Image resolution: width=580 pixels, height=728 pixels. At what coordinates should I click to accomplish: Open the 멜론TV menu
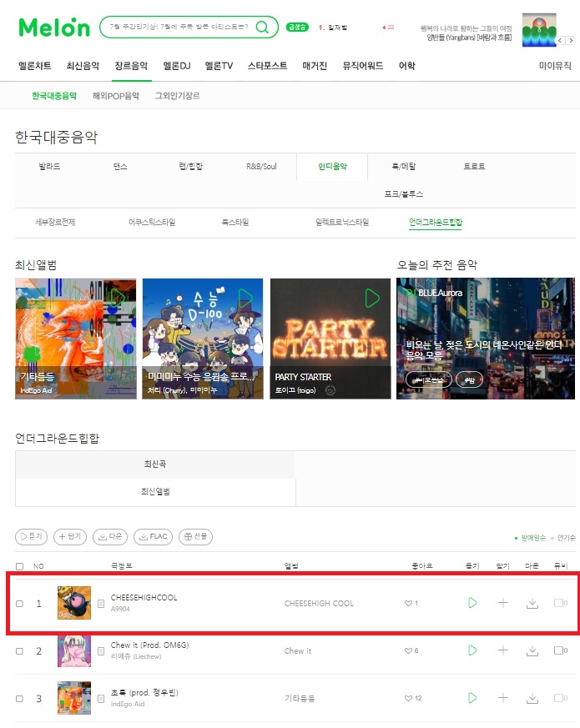[219, 66]
